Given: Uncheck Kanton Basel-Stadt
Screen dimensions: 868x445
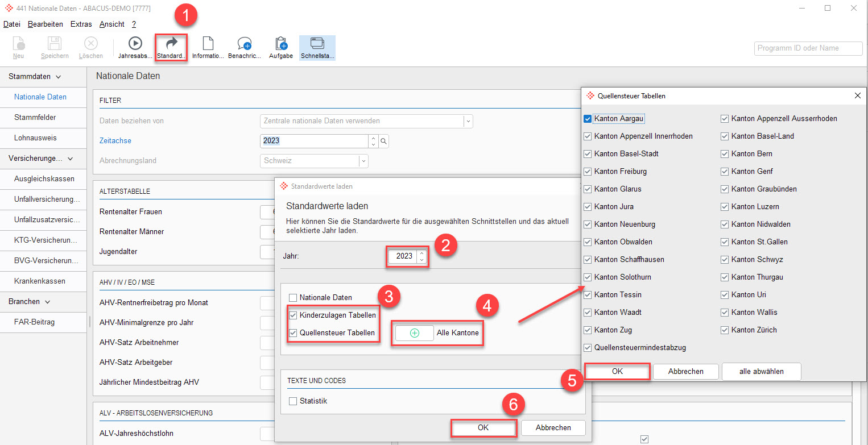Looking at the screenshot, I should [x=588, y=153].
